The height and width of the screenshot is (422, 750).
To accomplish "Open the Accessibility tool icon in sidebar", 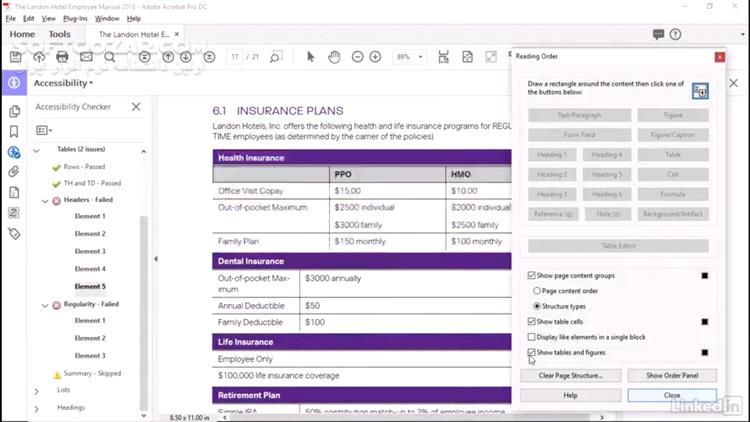I will pos(14,83).
